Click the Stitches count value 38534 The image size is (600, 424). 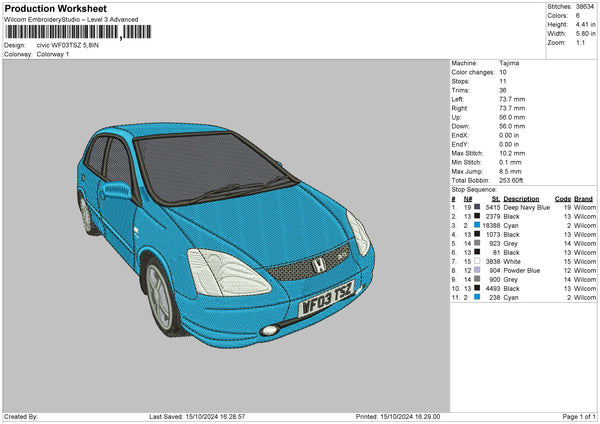click(587, 8)
